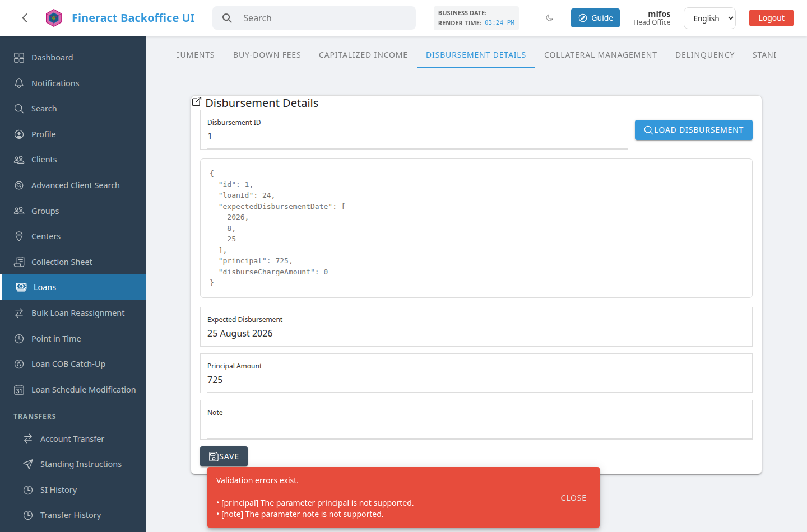The height and width of the screenshot is (532, 807).
Task: Click the Collection Sheet icon
Action: tap(19, 262)
